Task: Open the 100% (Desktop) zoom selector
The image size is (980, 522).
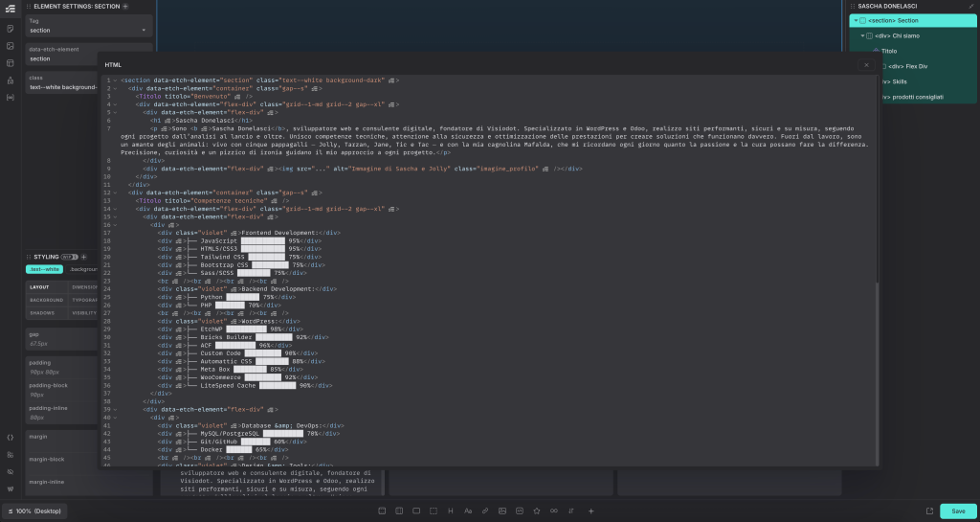Action: 33,511
